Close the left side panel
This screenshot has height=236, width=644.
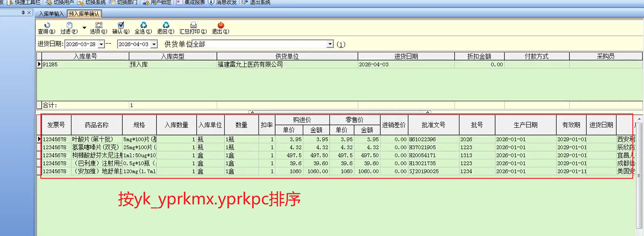click(x=29, y=13)
